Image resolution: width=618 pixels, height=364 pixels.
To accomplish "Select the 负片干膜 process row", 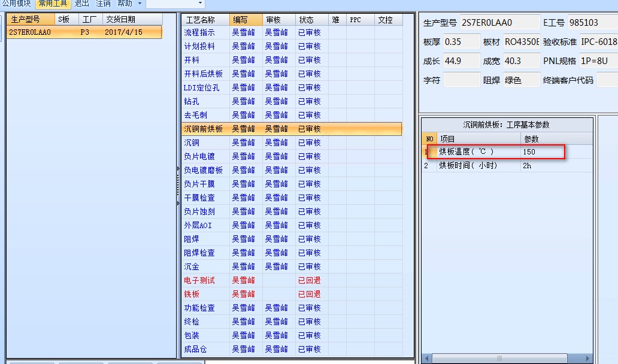I will (x=292, y=184).
